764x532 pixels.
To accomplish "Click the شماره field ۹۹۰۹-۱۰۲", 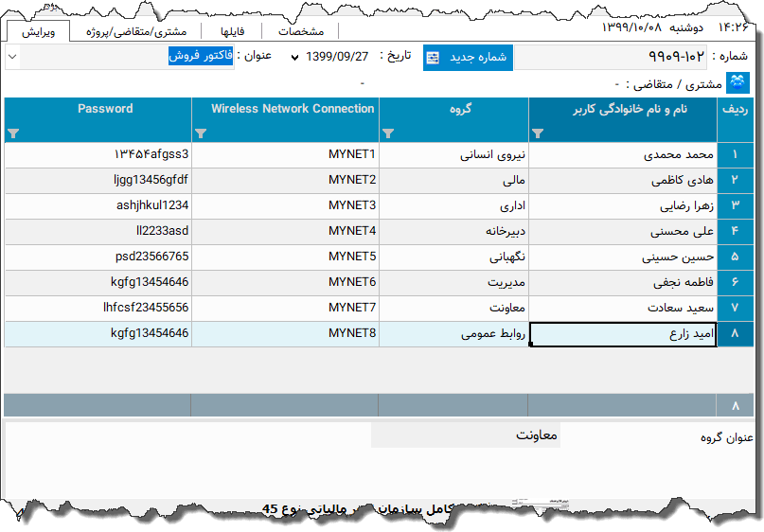I will 611,57.
